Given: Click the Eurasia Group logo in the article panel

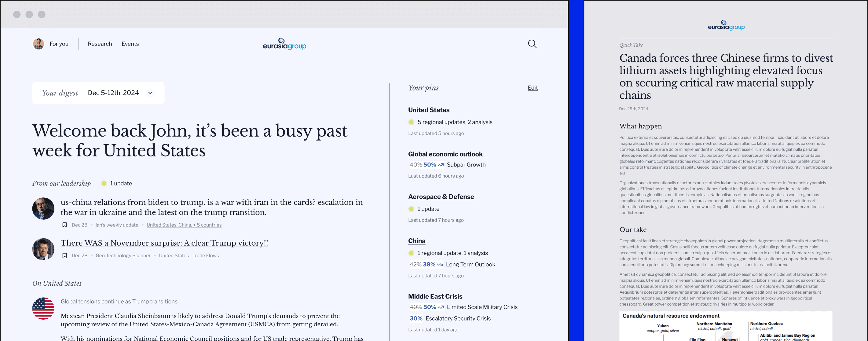Looking at the screenshot, I should point(726,25).
